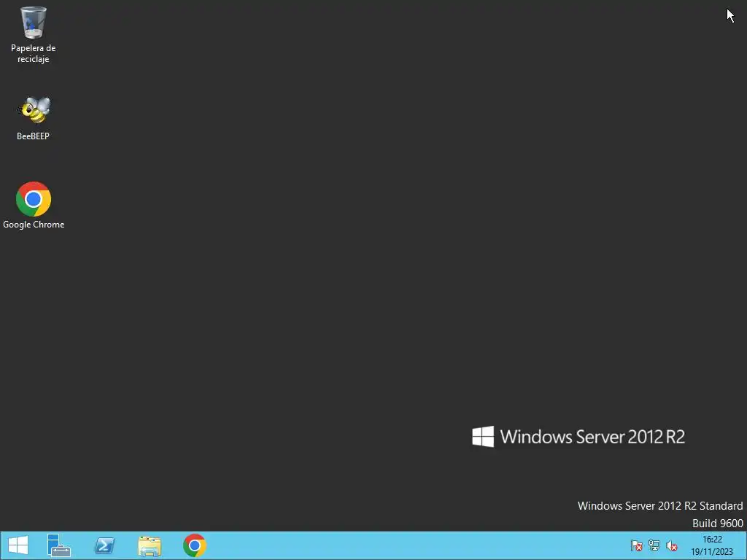This screenshot has width=747, height=560.
Task: Click the muted volume tray icon
Action: point(672,545)
